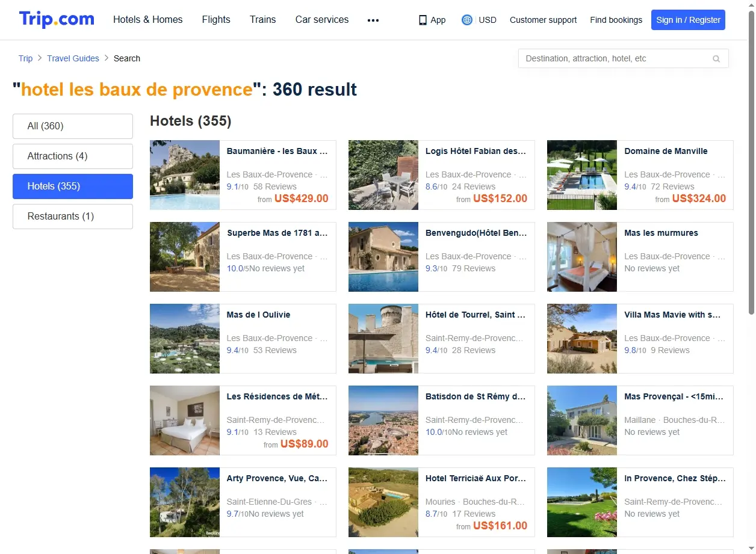Screen dimensions: 756x554
Task: Open Logis Hôtel Fabian des thumbnail
Action: click(x=383, y=175)
